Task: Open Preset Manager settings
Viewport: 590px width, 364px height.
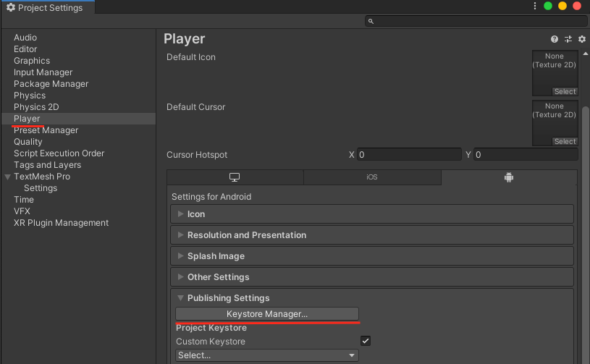Action: click(46, 130)
